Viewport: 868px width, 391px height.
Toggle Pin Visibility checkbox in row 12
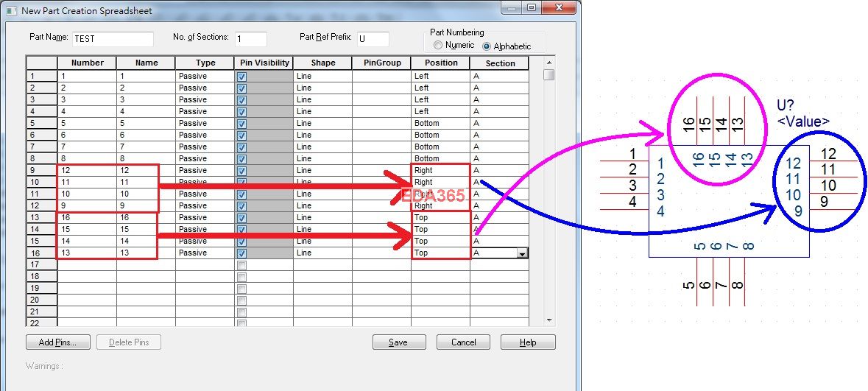pos(242,206)
